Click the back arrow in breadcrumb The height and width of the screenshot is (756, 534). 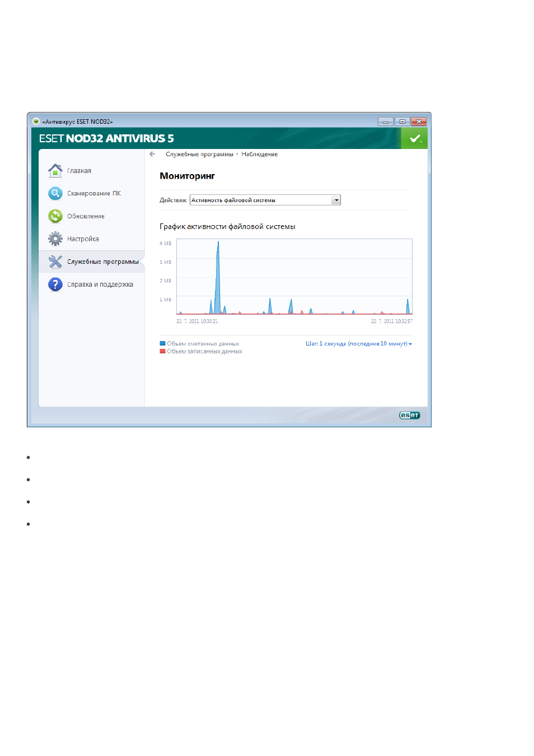152,154
